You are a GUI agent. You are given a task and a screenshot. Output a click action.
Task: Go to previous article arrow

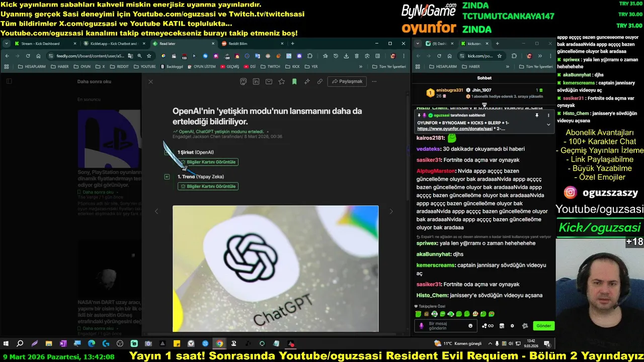coord(156,212)
